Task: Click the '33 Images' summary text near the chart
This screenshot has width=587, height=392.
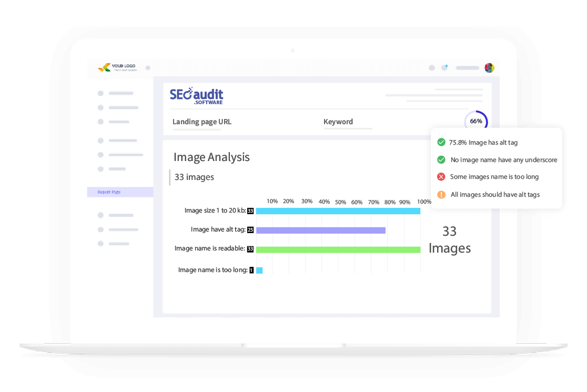Action: pos(450,239)
